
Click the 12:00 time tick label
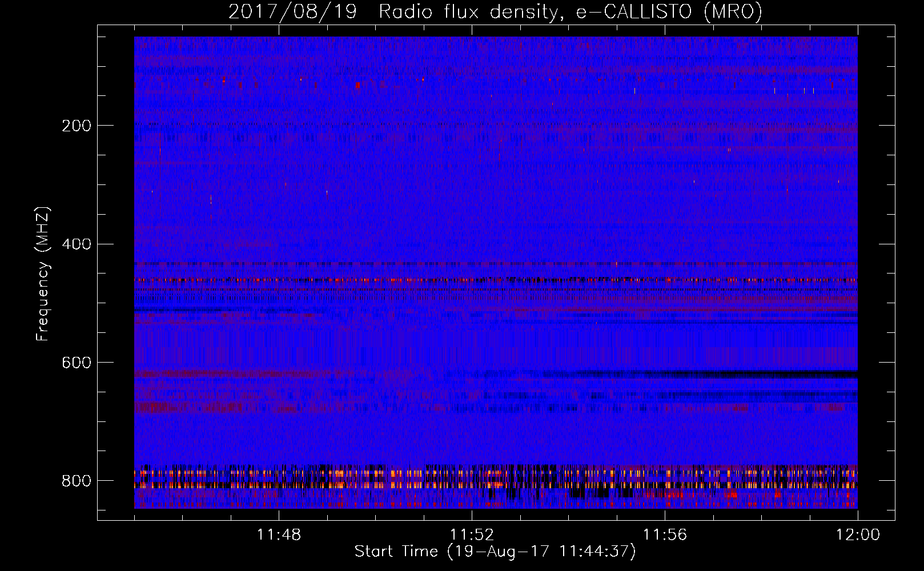[x=858, y=535]
